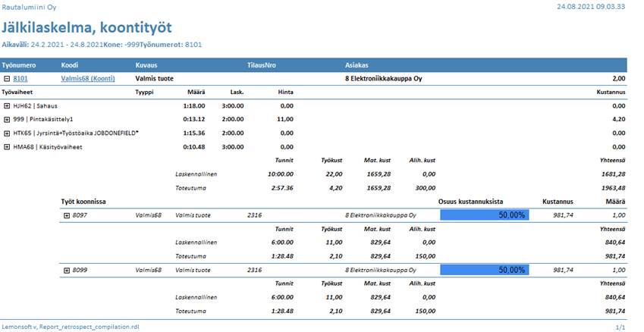
Task: Expand job 8097 in Työt koonnissa
Action: point(67,215)
